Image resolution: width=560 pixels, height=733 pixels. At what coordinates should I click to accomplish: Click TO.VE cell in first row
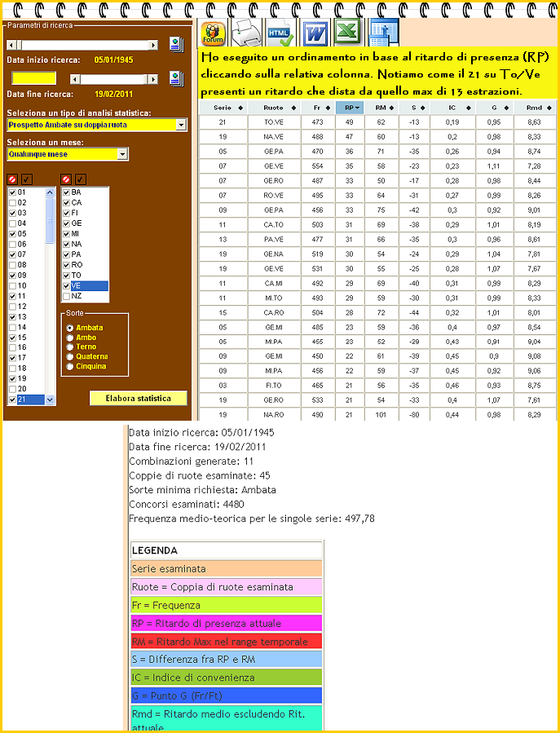pyautogui.click(x=274, y=122)
